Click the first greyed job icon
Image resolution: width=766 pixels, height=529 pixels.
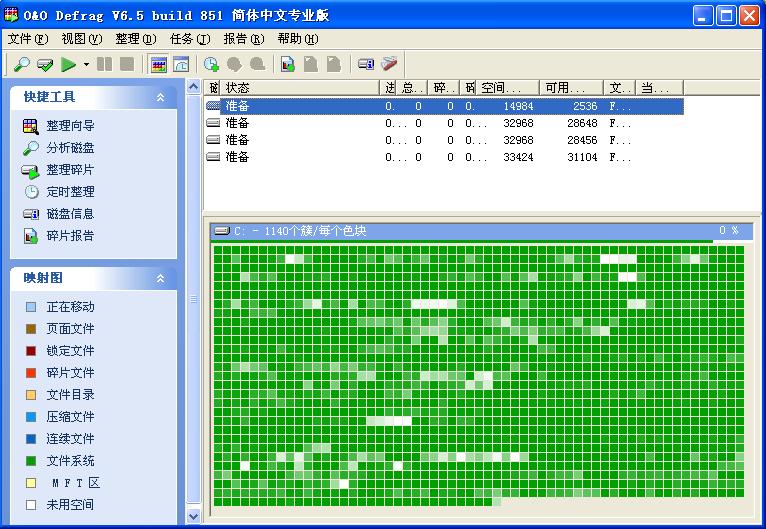[x=234, y=64]
